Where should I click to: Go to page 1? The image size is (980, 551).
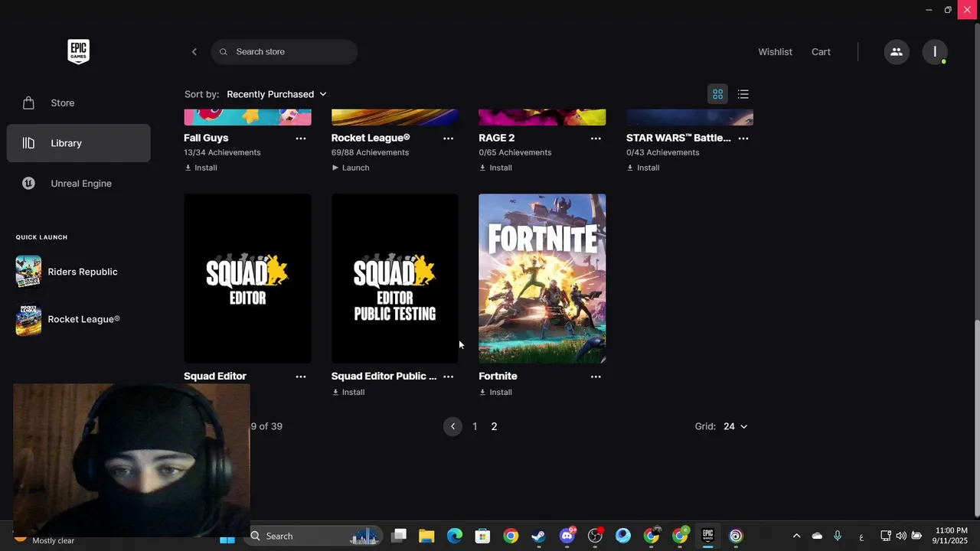475,426
